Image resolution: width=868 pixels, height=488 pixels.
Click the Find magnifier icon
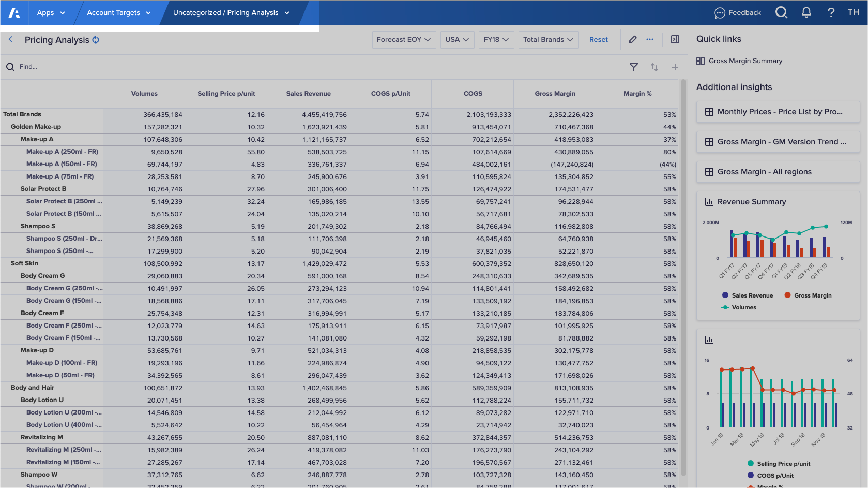pos(10,67)
